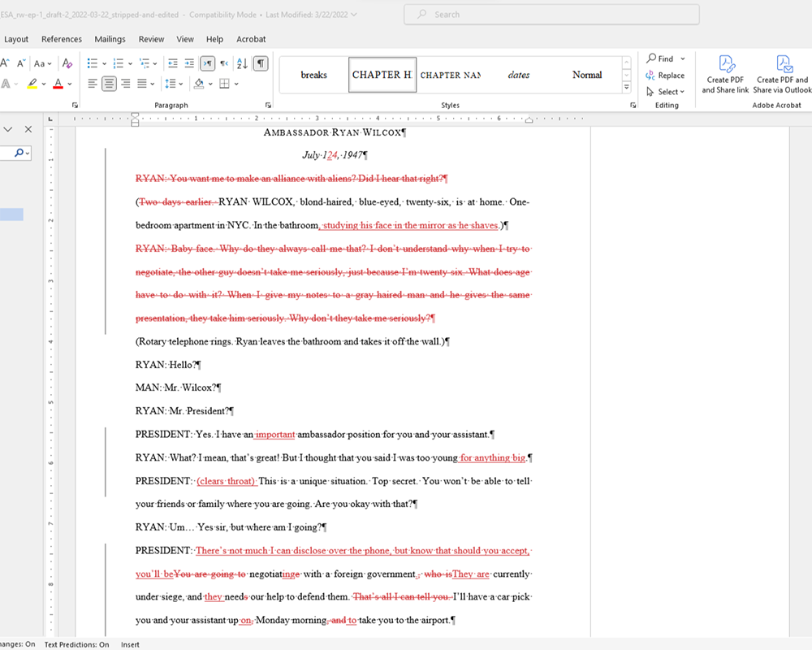Open the Layout tab
812x650 pixels.
(16, 39)
